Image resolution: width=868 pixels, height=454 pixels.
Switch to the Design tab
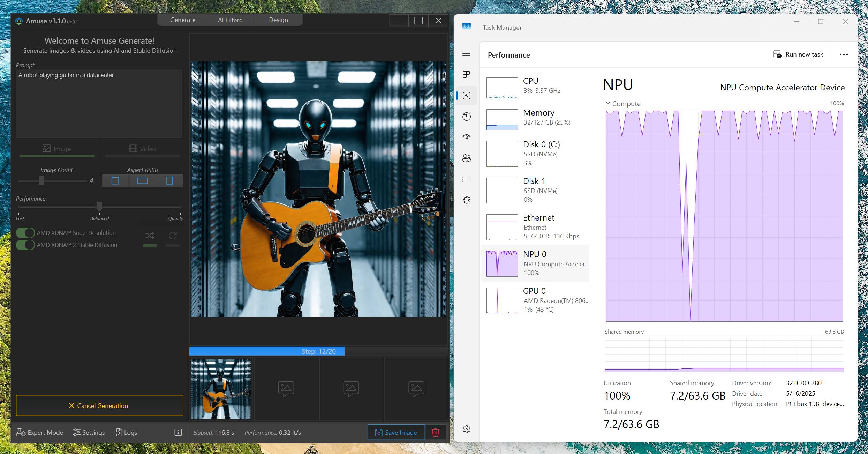point(278,20)
